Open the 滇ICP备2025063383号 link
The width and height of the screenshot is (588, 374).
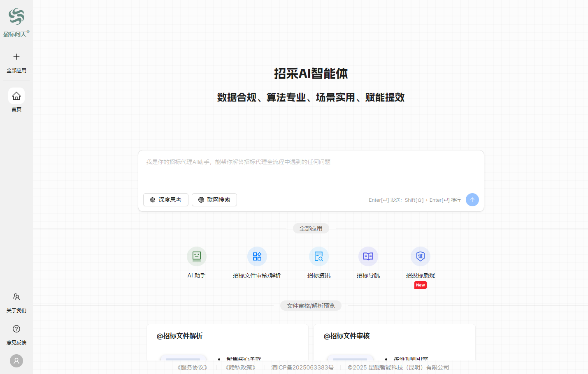click(302, 367)
